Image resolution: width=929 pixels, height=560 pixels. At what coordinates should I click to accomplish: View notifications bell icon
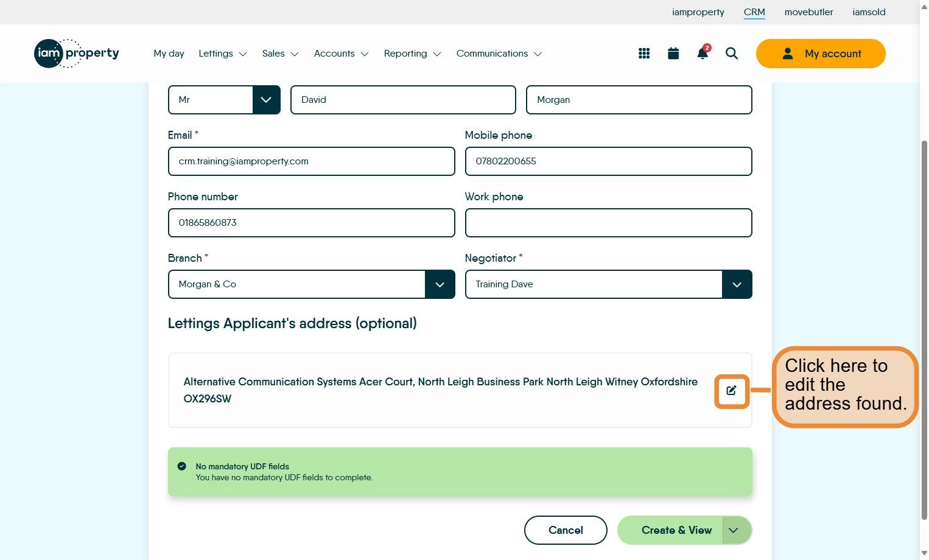[703, 53]
